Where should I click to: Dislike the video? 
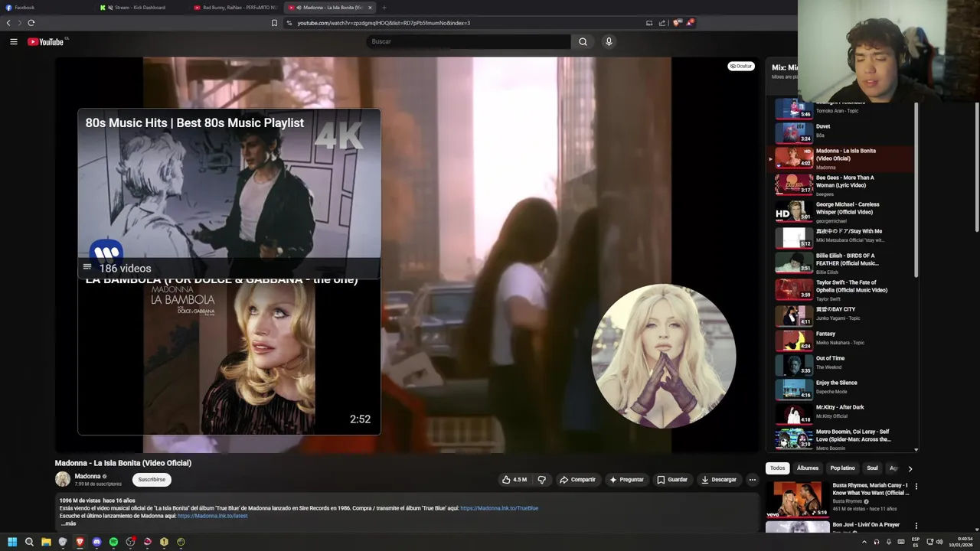tap(541, 480)
